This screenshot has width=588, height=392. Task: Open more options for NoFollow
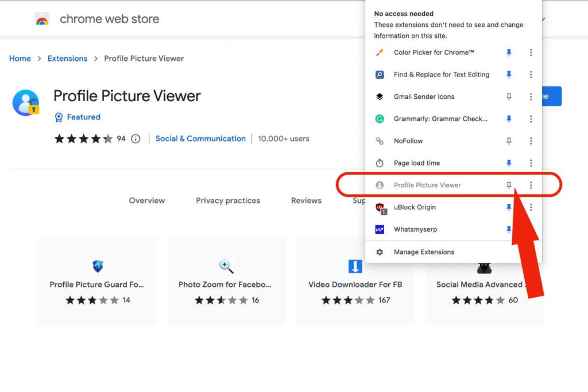point(531,141)
